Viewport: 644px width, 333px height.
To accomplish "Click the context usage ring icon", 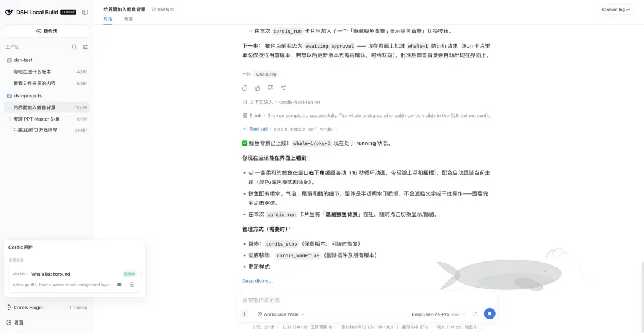I will [475, 314].
